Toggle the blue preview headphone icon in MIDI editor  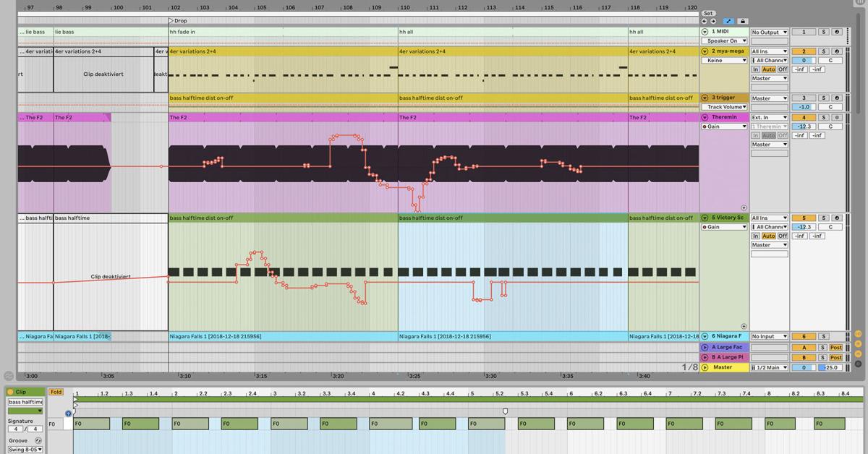(68, 414)
